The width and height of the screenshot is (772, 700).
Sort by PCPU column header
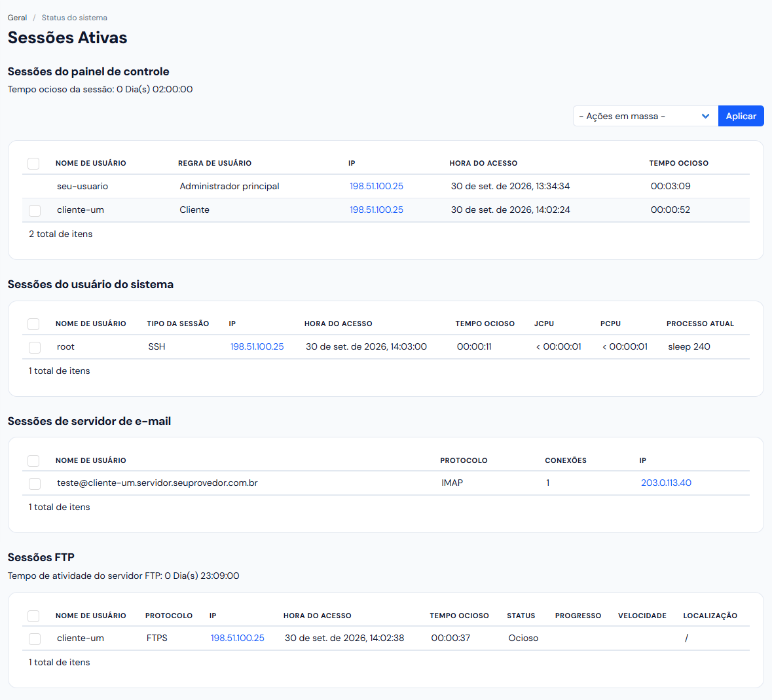tap(610, 324)
